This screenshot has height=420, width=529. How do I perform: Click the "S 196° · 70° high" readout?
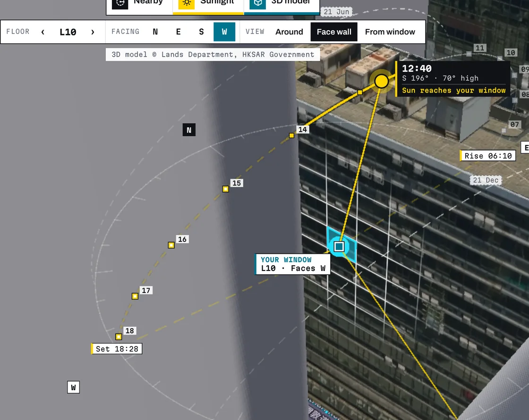coord(440,78)
